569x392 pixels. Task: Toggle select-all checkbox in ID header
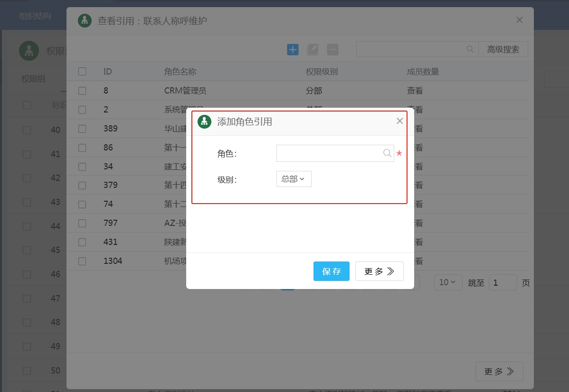click(x=82, y=72)
